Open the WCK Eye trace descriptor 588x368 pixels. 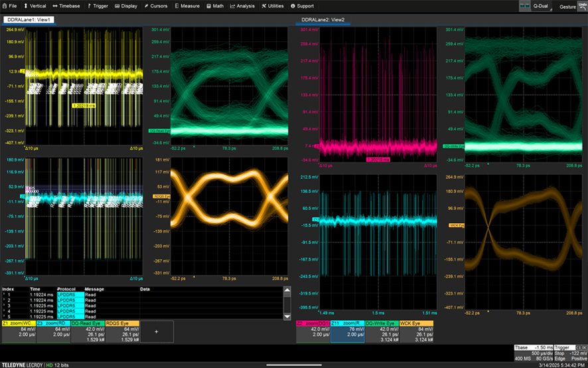[x=416, y=331]
